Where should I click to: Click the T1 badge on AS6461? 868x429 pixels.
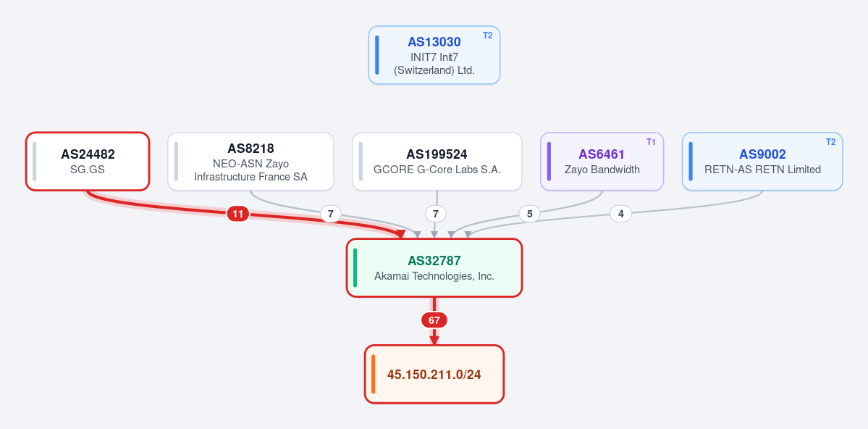[x=651, y=142]
